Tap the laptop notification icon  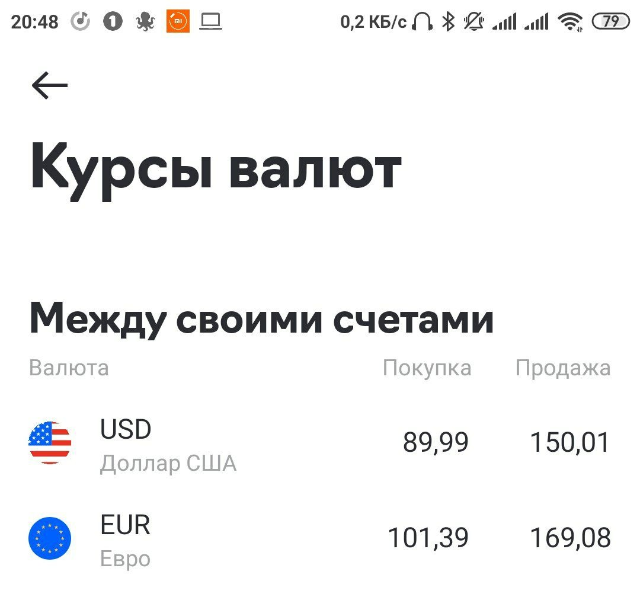210,21
